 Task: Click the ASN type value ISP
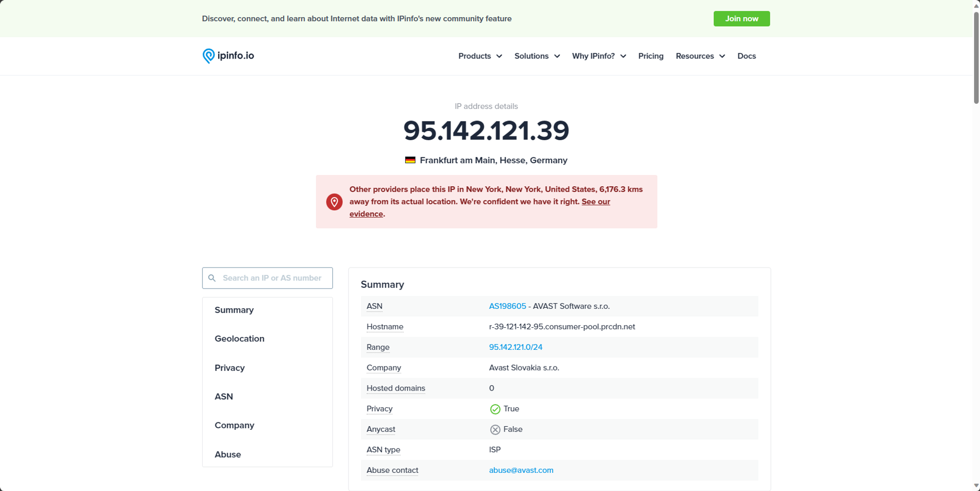494,450
